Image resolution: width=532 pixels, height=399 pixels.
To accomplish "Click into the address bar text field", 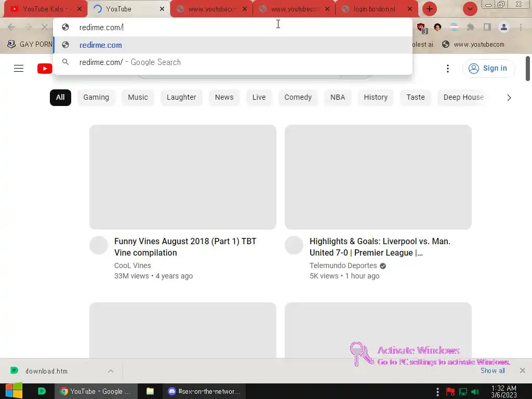I will [237, 28].
